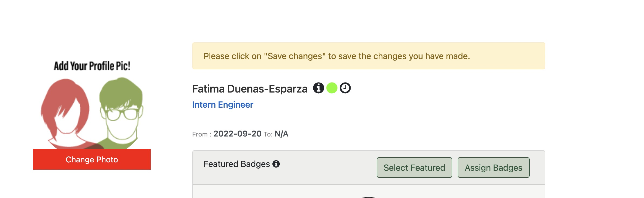Image resolution: width=644 pixels, height=198 pixels.
Task: Click the Change Photo button
Action: (92, 159)
